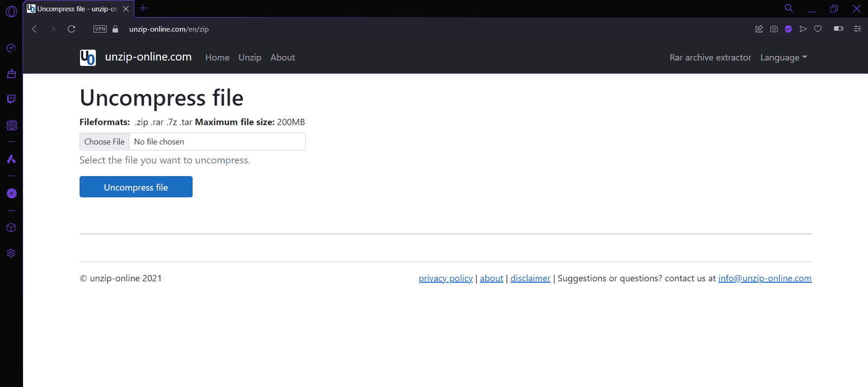This screenshot has height=387, width=868.
Task: Click 'Select the file you want to uncompress.'
Action: (165, 160)
